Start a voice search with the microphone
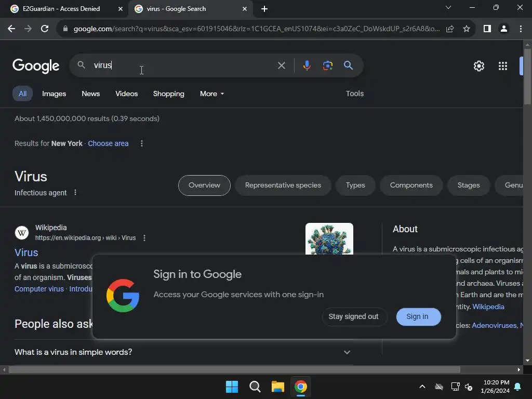The height and width of the screenshot is (399, 532). point(307,65)
